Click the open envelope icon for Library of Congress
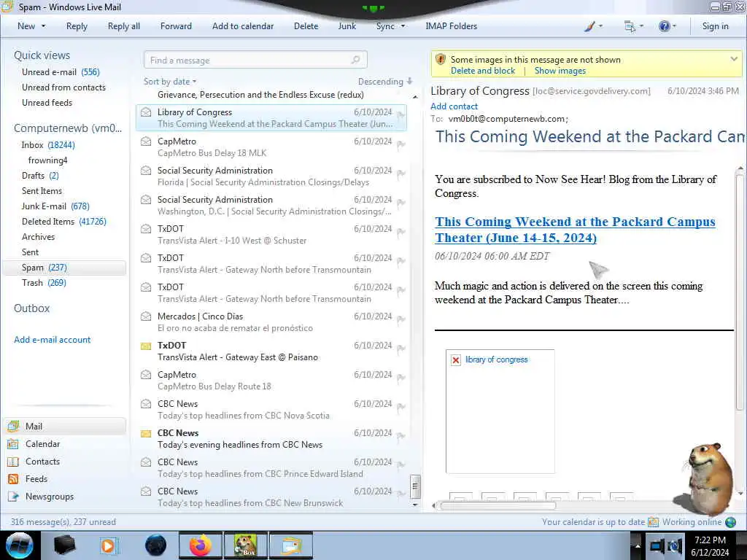 click(x=146, y=112)
